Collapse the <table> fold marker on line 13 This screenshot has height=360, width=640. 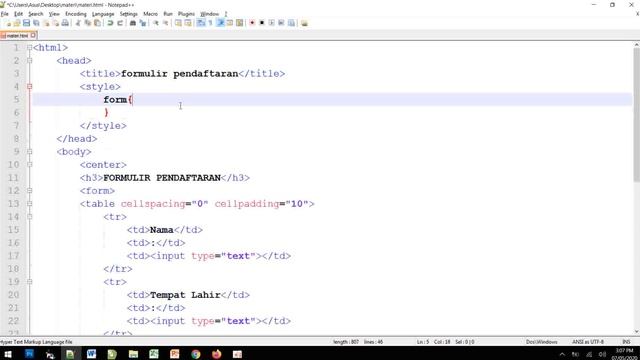pyautogui.click(x=29, y=204)
